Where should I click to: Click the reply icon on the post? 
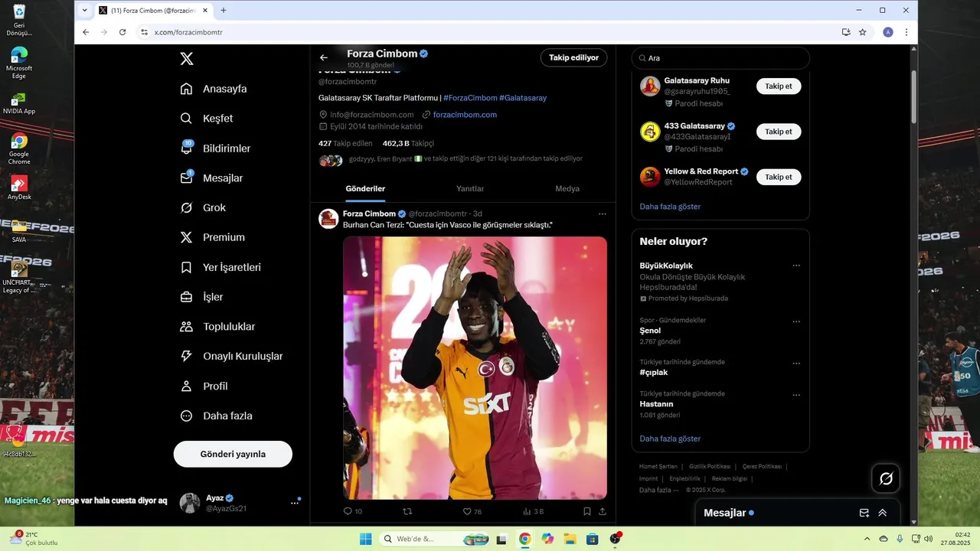click(x=348, y=511)
